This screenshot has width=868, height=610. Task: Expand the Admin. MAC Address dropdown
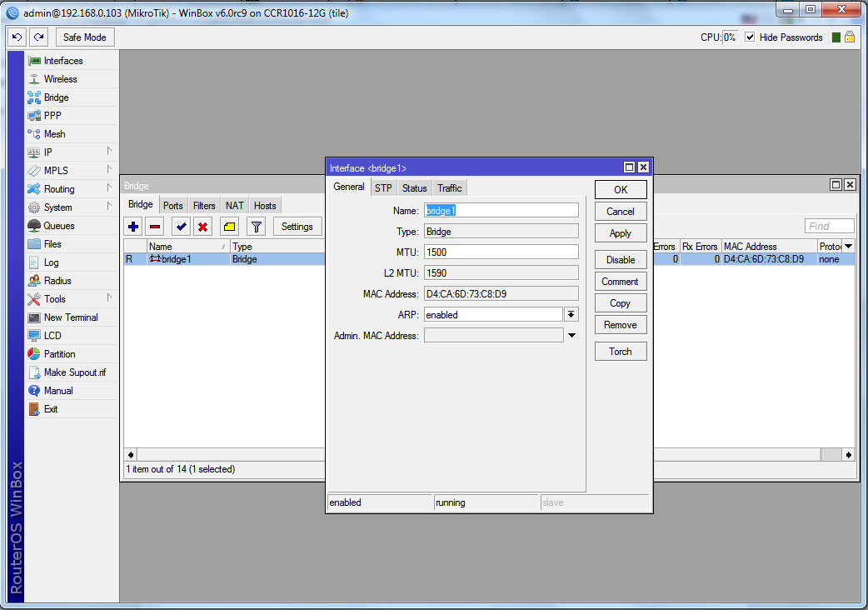click(571, 335)
